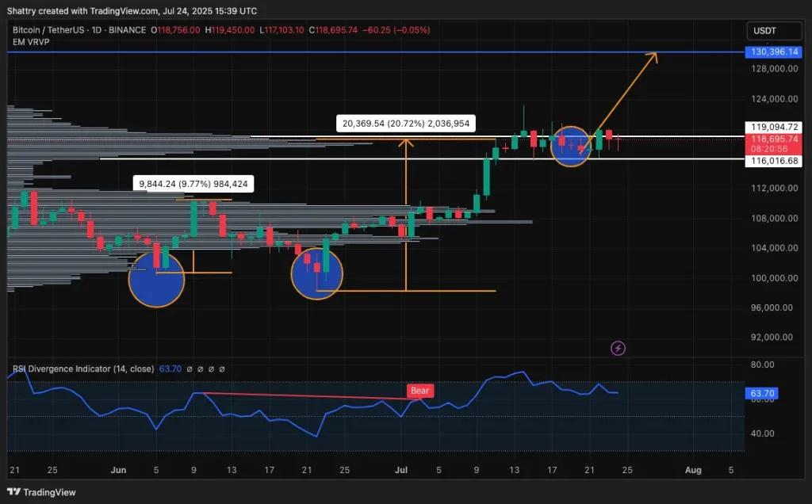The height and width of the screenshot is (504, 812).
Task: Click the red Bear divergence label
Action: [x=419, y=391]
